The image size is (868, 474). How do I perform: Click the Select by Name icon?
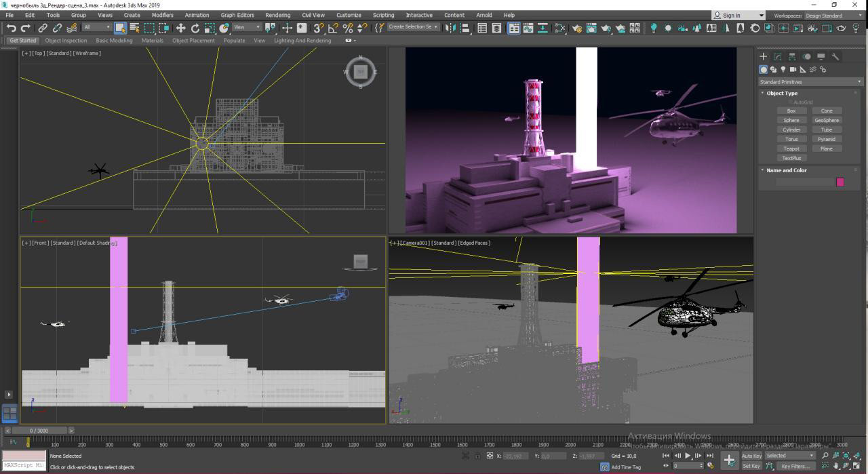(135, 28)
